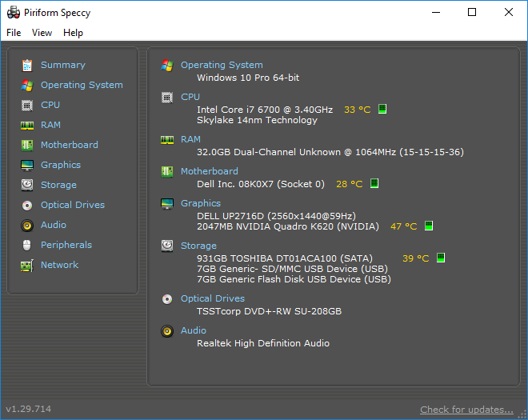Click the Windows flag icon in summary panel
This screenshot has height=420, width=528.
click(167, 66)
